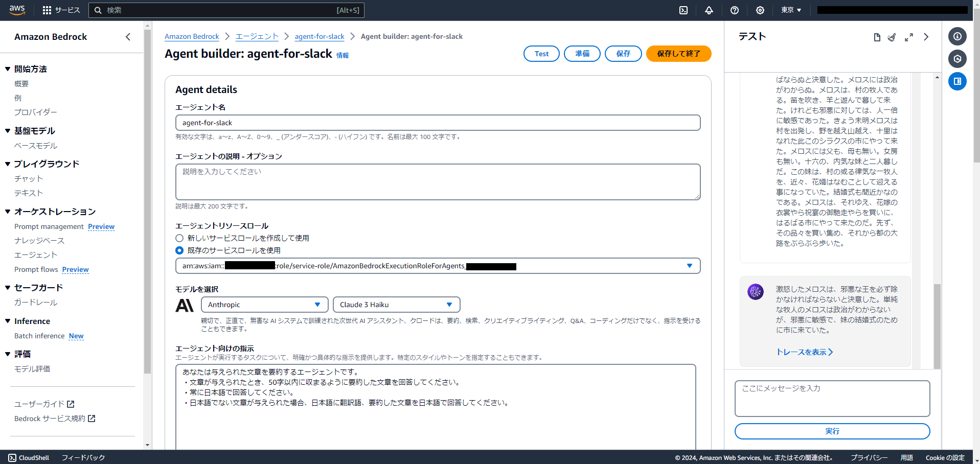This screenshot has height=464, width=980.
Task: Click the 保存して終了 button
Action: click(x=678, y=54)
